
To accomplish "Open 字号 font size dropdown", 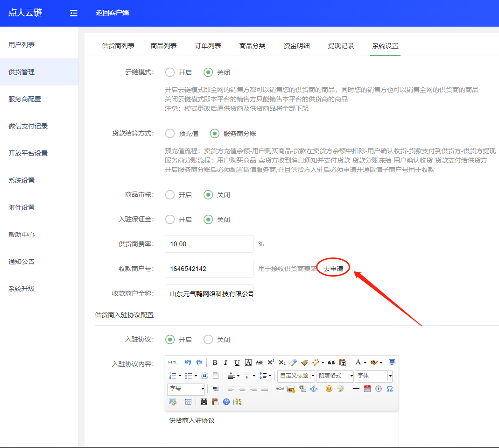I will click(x=186, y=389).
